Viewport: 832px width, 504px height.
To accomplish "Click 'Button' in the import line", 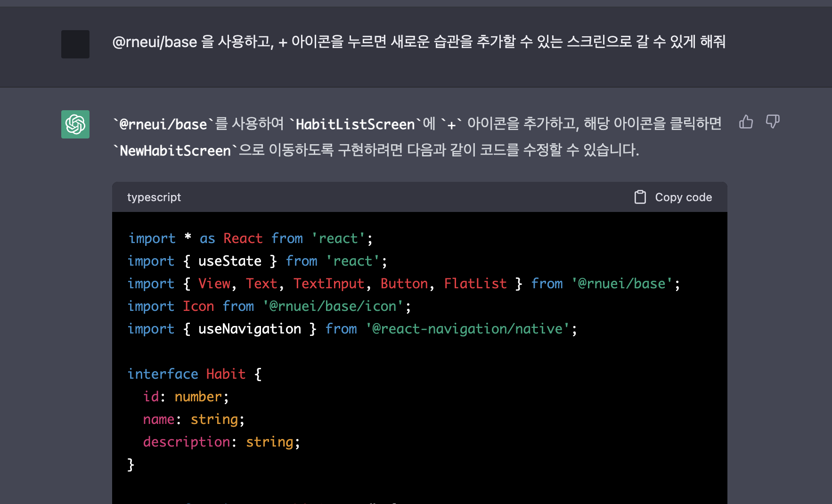I will (404, 284).
